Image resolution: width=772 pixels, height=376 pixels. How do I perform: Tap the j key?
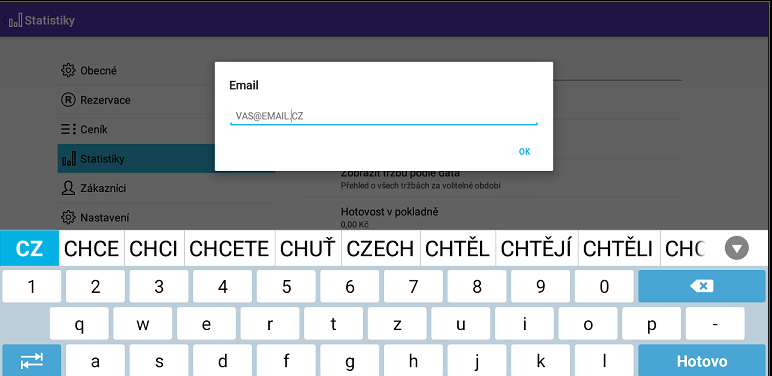pyautogui.click(x=477, y=361)
